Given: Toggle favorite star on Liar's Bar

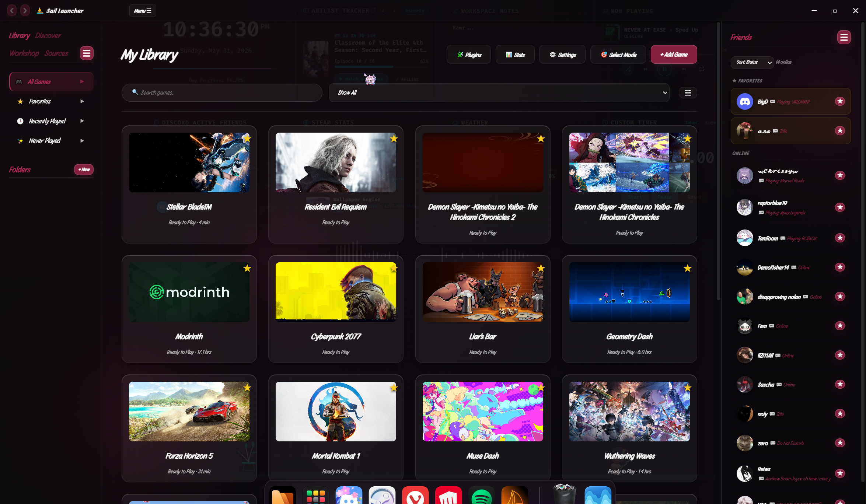Looking at the screenshot, I should click(541, 269).
